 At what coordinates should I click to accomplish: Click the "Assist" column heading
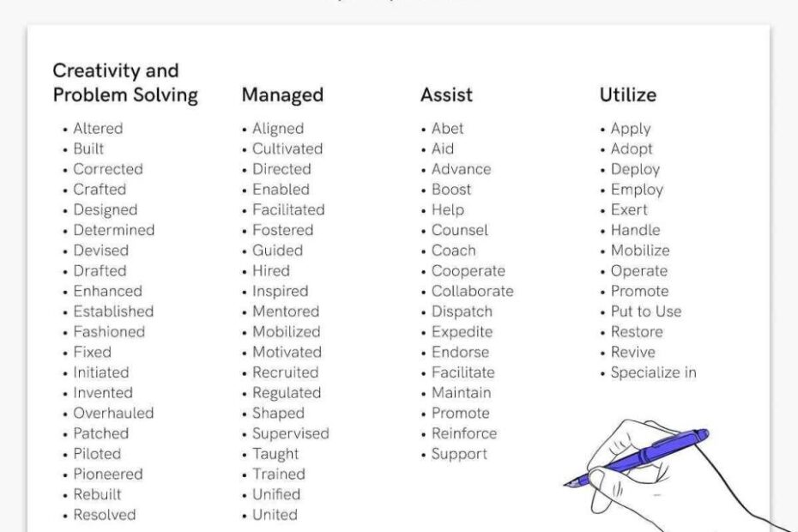[x=446, y=94]
